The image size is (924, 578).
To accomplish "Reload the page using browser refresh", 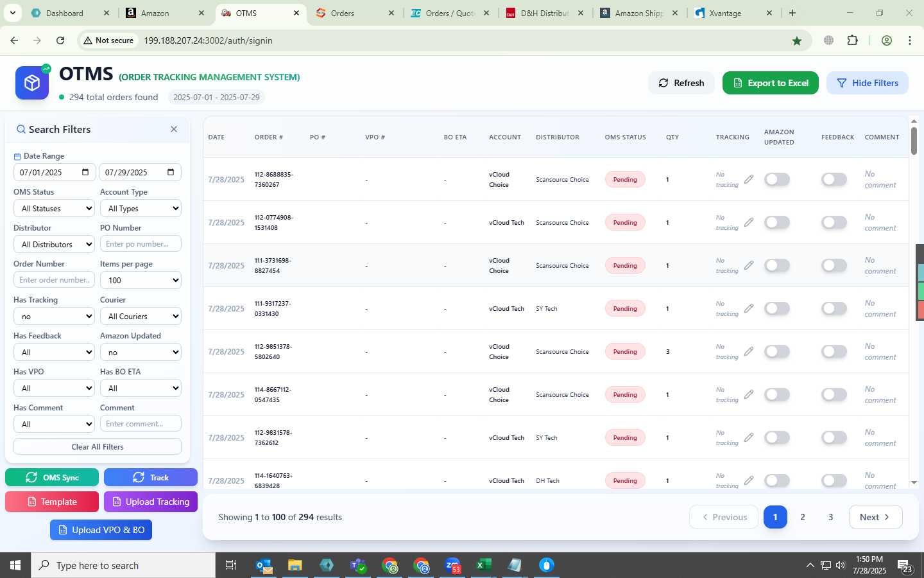I will pyautogui.click(x=60, y=40).
